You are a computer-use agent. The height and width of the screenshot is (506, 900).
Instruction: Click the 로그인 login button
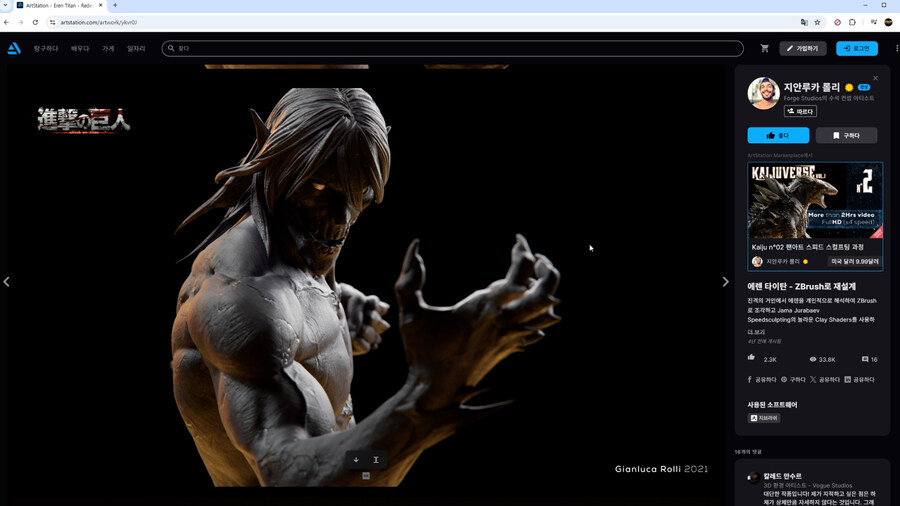856,48
